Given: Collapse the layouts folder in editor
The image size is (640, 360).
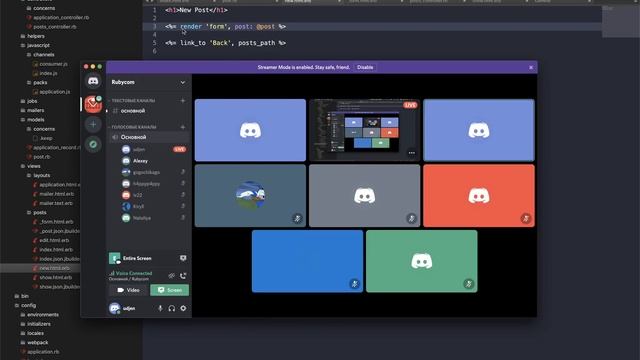Looking at the screenshot, I should (x=41, y=176).
